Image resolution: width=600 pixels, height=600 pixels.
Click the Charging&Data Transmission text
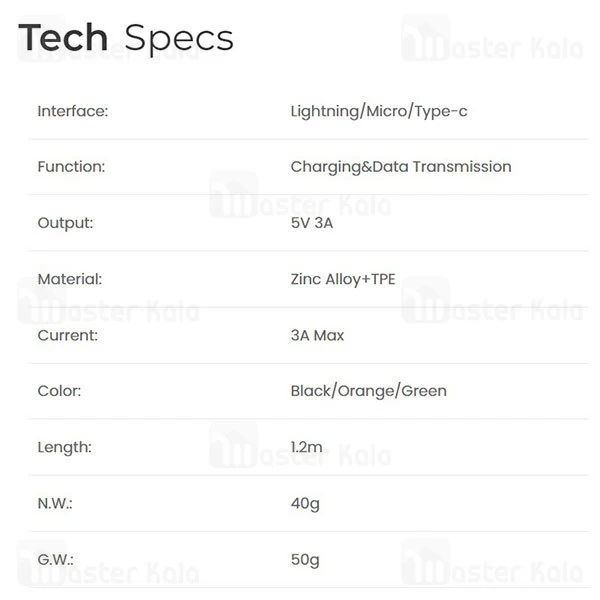coord(401,167)
